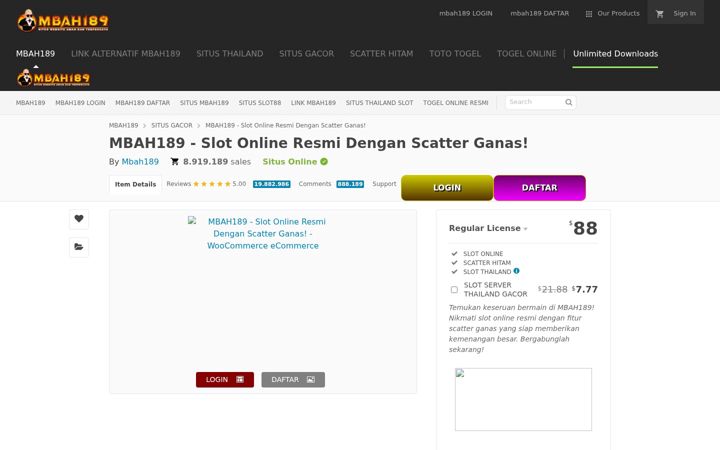Screen dimensions: 720x450
Task: Click the page title heading text
Action: pyautogui.click(x=318, y=143)
